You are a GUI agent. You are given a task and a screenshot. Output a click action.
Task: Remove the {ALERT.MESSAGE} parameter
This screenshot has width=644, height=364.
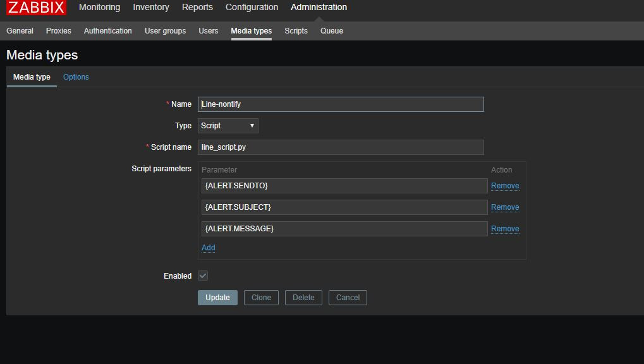click(505, 229)
